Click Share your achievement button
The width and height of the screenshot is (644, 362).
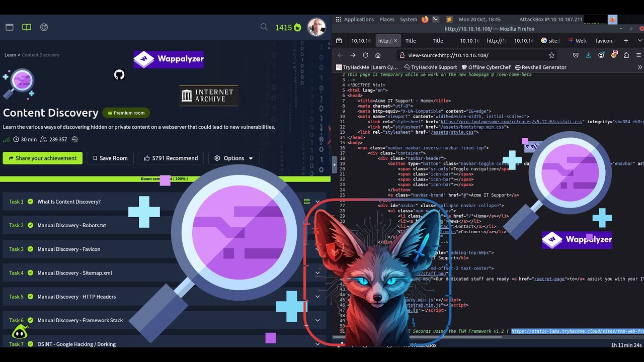pos(42,158)
